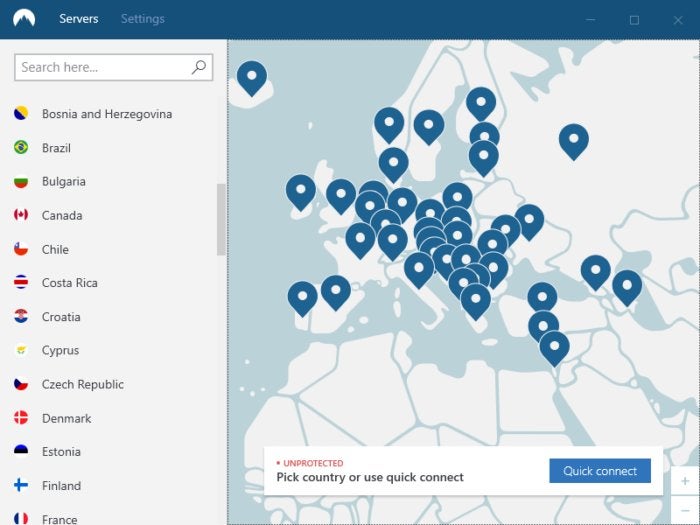Viewport: 700px width, 525px height.
Task: Pick Chile from the country list
Action: tap(55, 250)
